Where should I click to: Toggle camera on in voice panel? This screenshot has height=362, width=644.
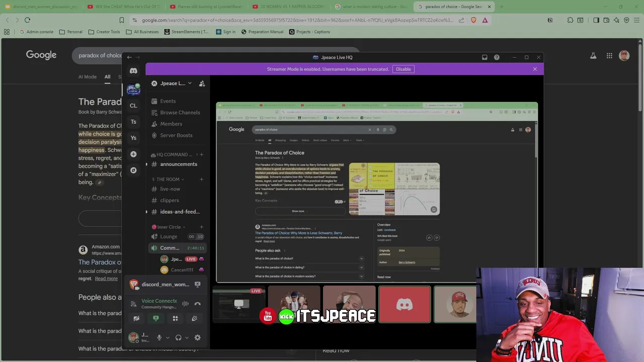(136, 318)
